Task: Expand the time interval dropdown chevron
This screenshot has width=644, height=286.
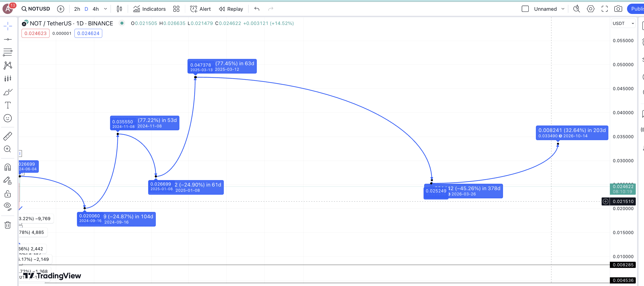Action: point(105,9)
